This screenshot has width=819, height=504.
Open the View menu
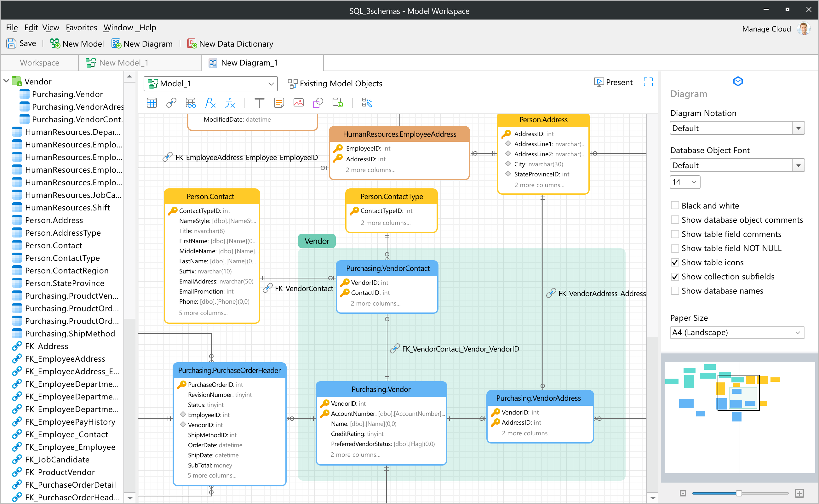(51, 27)
